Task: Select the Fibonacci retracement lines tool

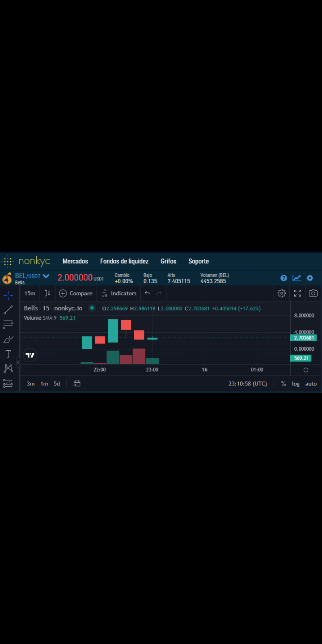Action: pyautogui.click(x=8, y=324)
